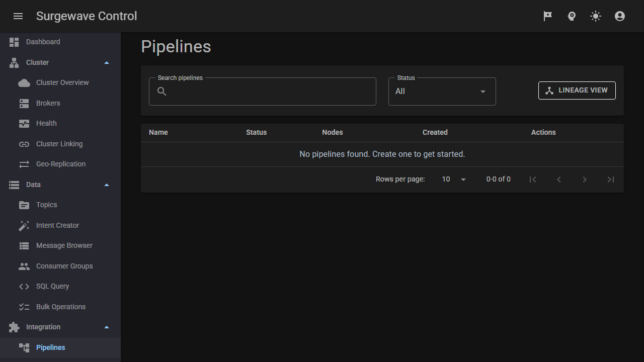Click the Brokers server icon
Viewport: 644px width, 362px height.
click(24, 104)
